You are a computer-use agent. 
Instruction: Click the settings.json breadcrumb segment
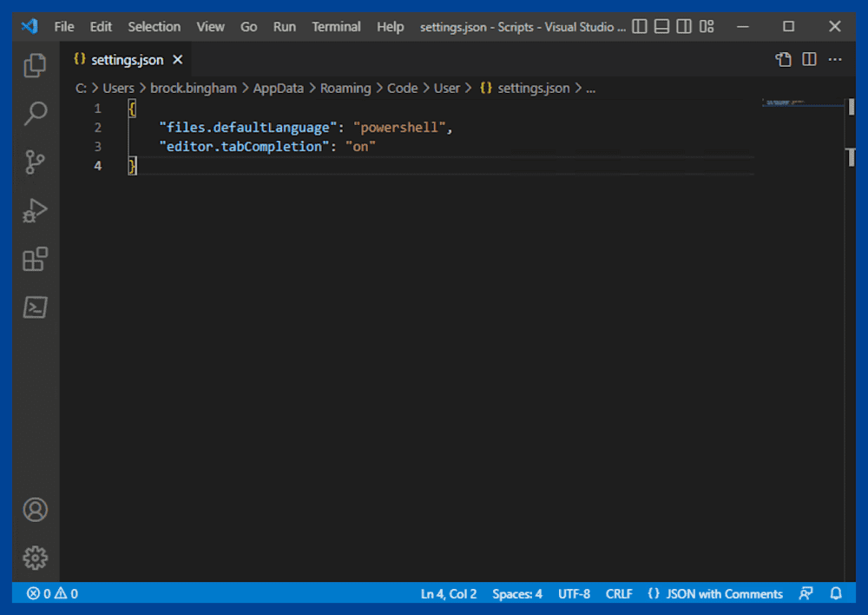pyautogui.click(x=525, y=88)
